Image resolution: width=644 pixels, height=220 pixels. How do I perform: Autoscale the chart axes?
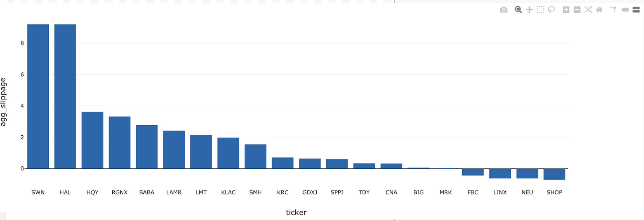click(588, 10)
